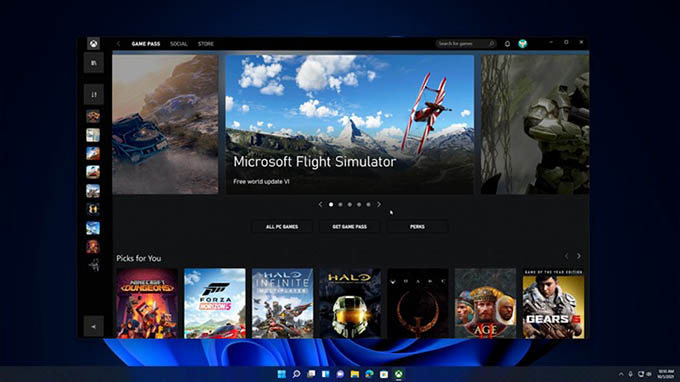Click the microphone icon in the system tray
The image size is (680, 382).
coord(630,374)
